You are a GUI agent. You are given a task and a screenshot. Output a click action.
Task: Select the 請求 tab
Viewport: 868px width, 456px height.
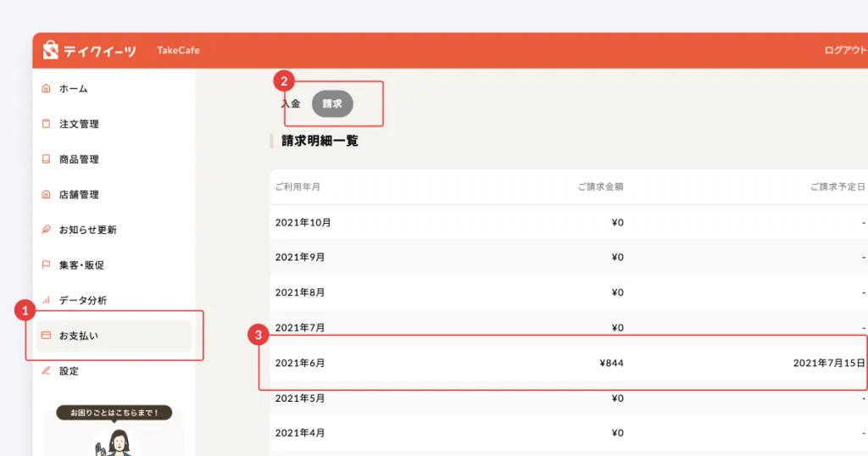[332, 103]
